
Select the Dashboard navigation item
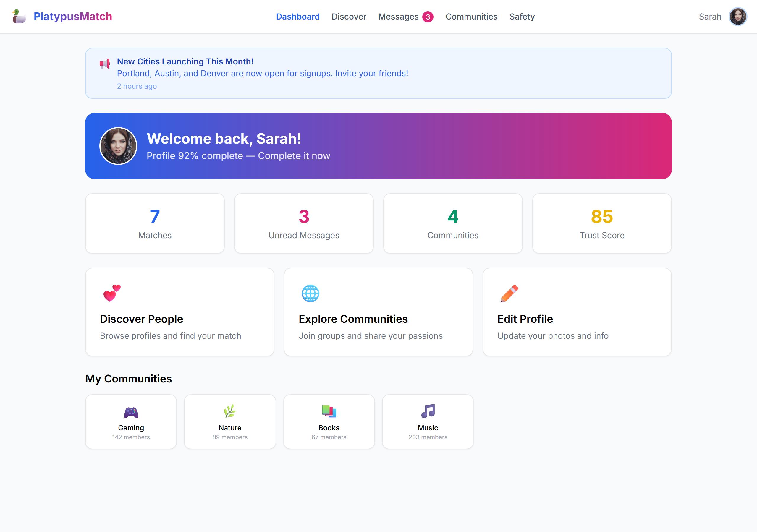(298, 17)
